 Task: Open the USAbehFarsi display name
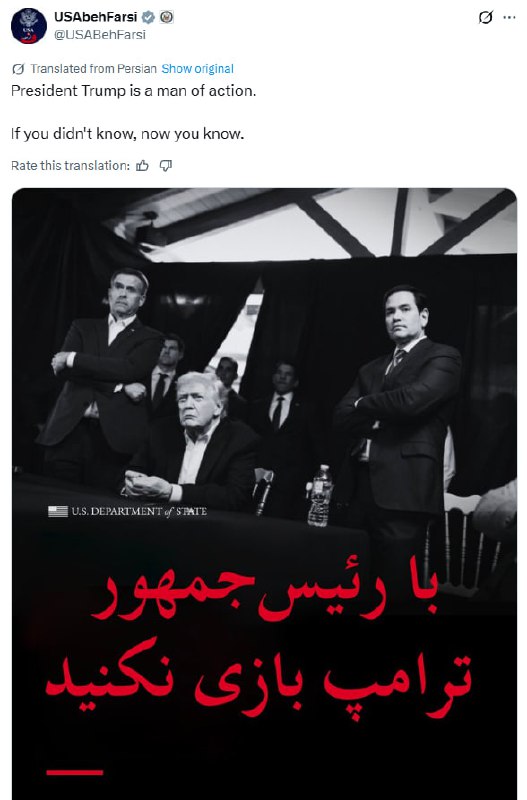click(x=95, y=17)
